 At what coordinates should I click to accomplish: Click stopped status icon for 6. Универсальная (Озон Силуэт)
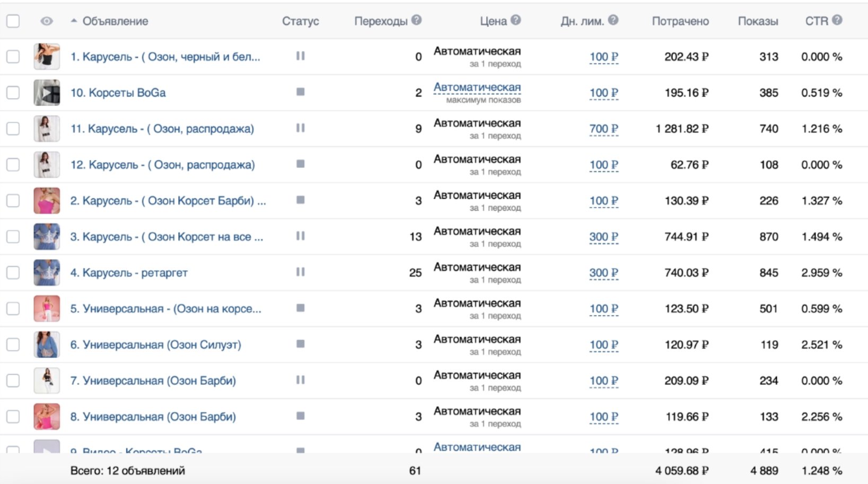(x=300, y=344)
